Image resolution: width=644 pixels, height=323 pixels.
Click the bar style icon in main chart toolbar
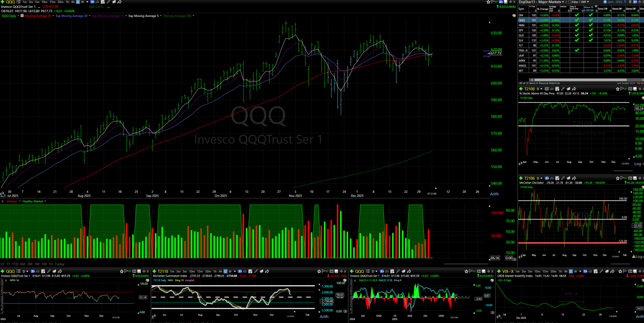[97, 2]
